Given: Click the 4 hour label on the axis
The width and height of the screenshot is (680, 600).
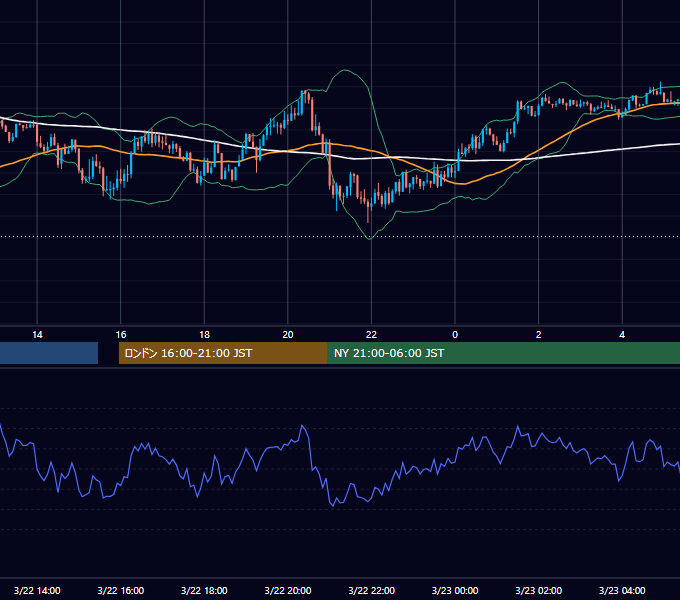Looking at the screenshot, I should pyautogui.click(x=622, y=335).
